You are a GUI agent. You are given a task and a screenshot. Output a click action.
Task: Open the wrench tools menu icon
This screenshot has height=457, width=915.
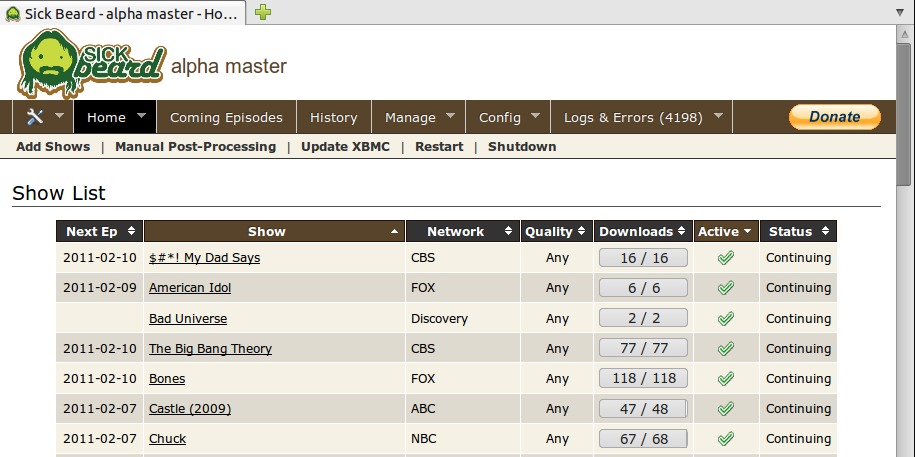[x=35, y=117]
